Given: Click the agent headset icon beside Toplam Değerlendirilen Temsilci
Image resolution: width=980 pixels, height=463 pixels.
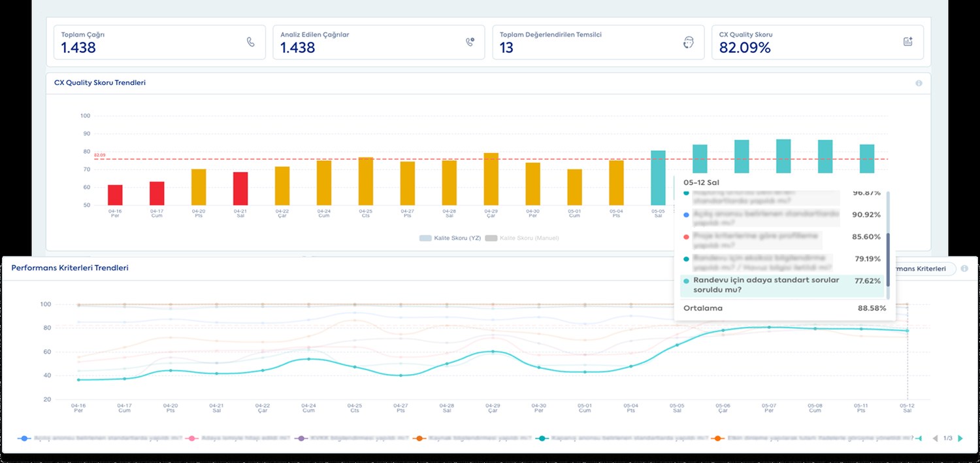Looking at the screenshot, I should click(688, 43).
